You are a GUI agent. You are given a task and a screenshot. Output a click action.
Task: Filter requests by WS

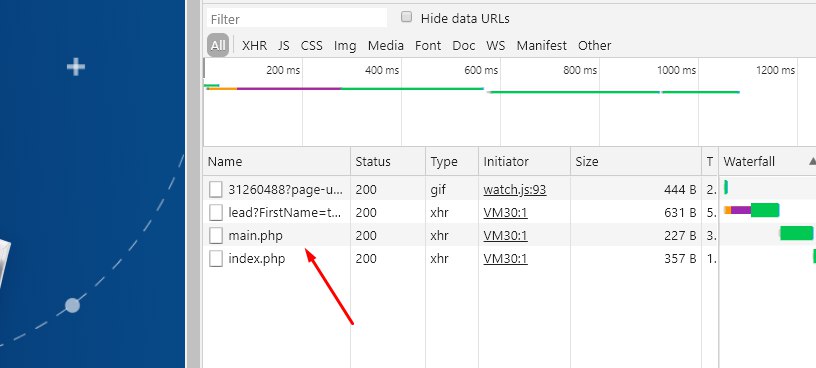[495, 45]
